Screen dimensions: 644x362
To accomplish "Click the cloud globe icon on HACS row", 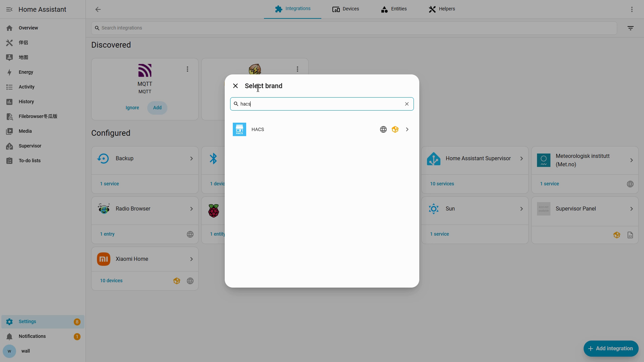I will pyautogui.click(x=383, y=129).
